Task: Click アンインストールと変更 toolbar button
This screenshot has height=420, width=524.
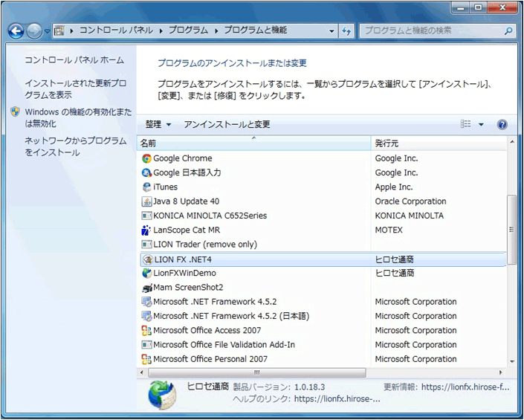Action: click(227, 125)
